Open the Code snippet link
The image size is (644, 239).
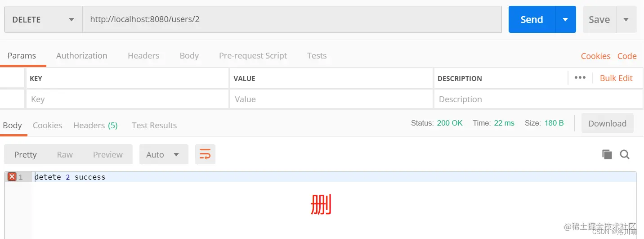click(x=627, y=56)
